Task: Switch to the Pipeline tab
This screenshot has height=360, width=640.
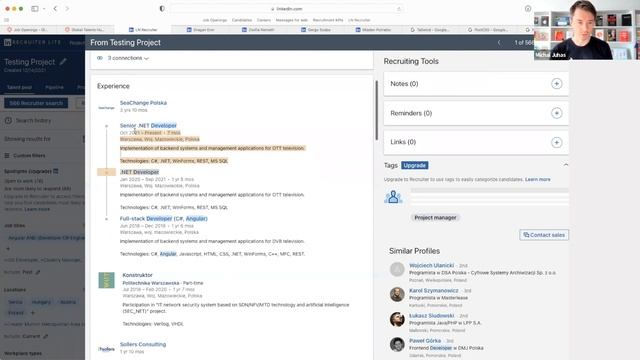Action: (54, 87)
